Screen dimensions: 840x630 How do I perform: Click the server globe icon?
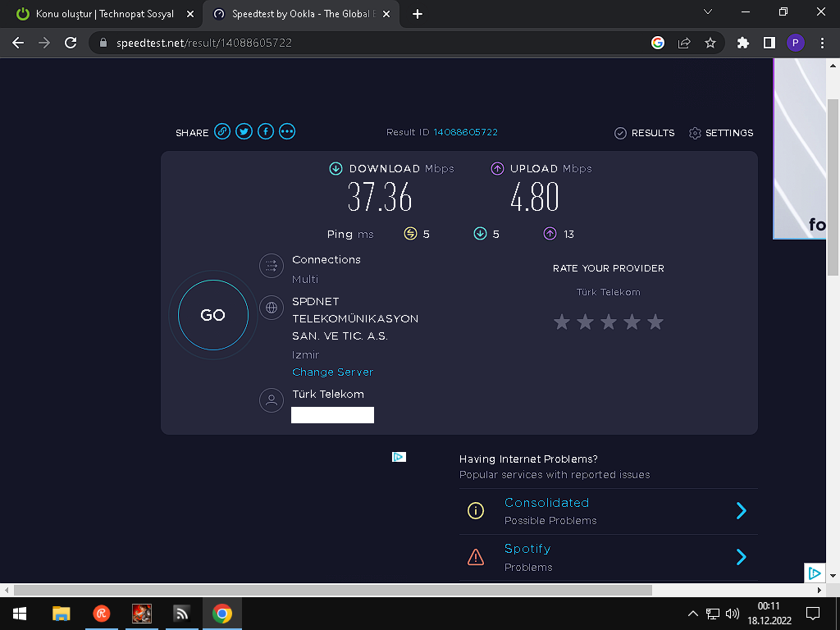tap(272, 308)
